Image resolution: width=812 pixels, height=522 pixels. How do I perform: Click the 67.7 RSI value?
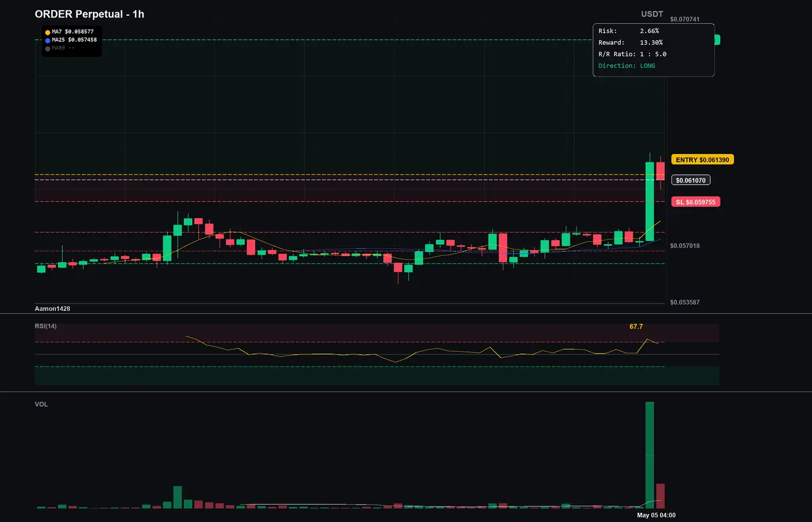636,327
